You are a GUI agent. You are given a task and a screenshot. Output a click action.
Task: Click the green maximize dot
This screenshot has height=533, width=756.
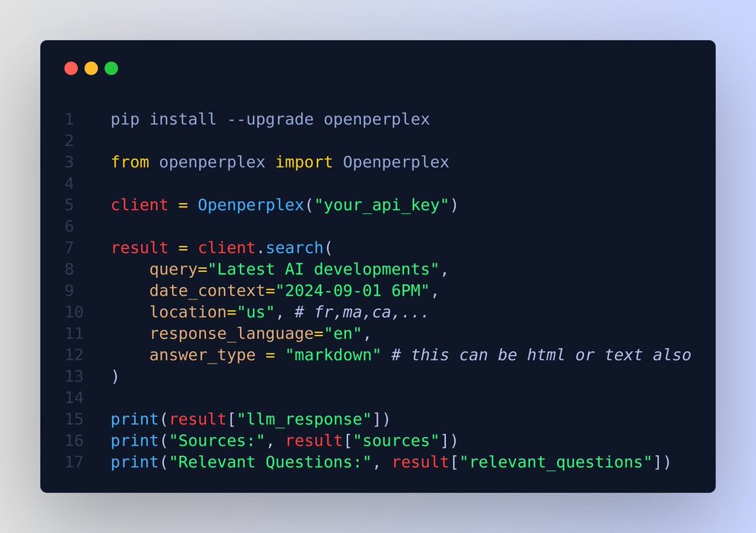pos(111,69)
